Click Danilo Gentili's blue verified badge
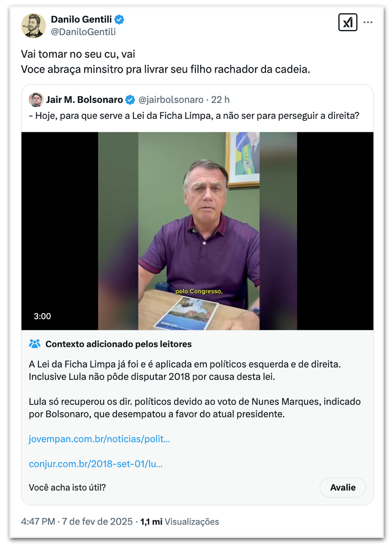 click(120, 19)
